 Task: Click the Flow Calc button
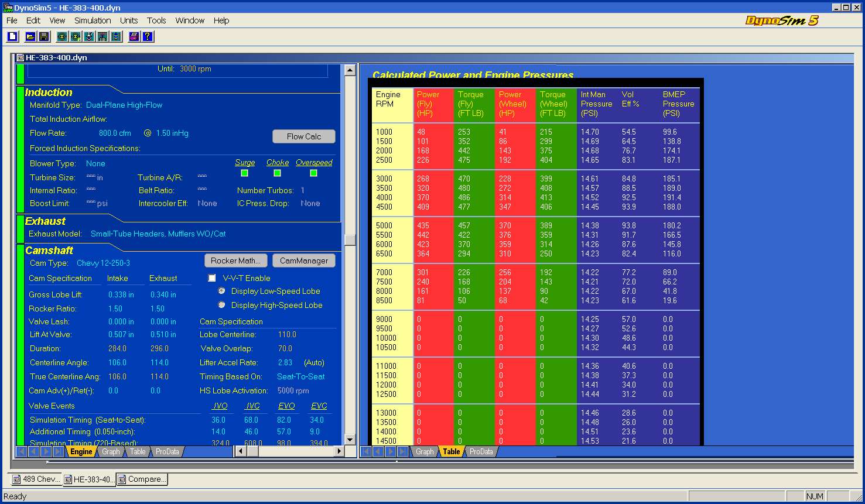pyautogui.click(x=304, y=136)
